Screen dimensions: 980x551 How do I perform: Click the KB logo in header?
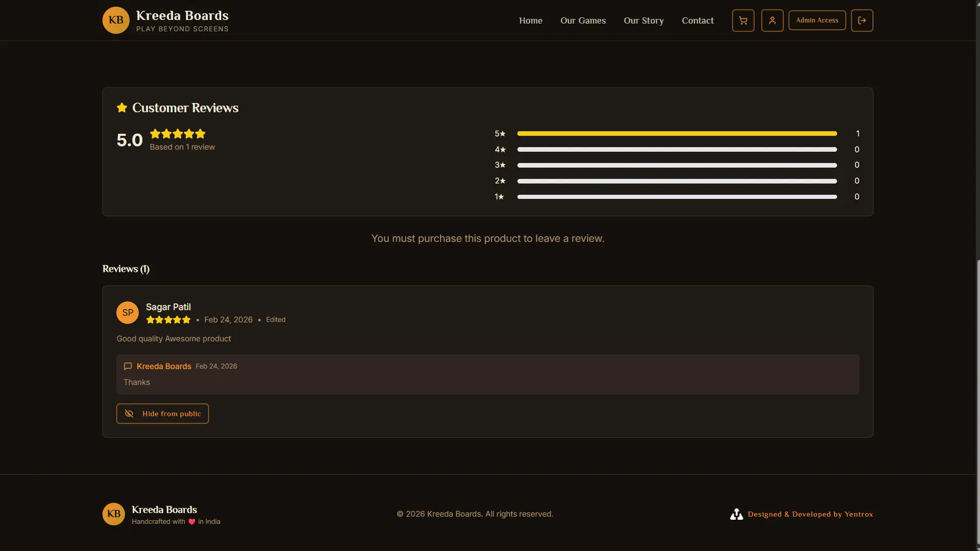click(x=116, y=21)
